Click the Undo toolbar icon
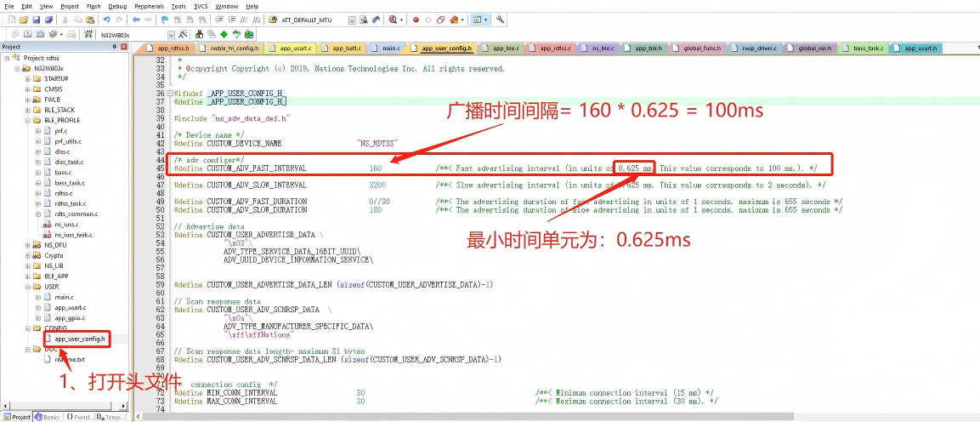This screenshot has height=422, width=980. (x=107, y=20)
